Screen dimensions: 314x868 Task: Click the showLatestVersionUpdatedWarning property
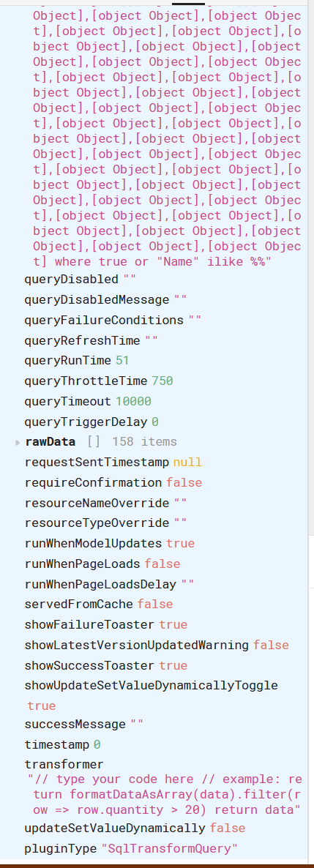[137, 646]
